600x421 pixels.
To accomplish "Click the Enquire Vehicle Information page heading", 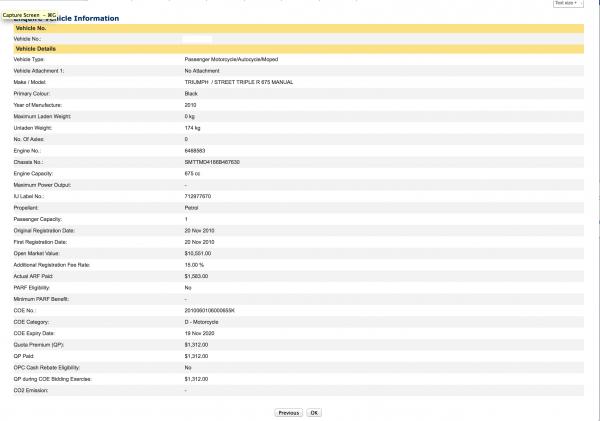I will [x=67, y=18].
